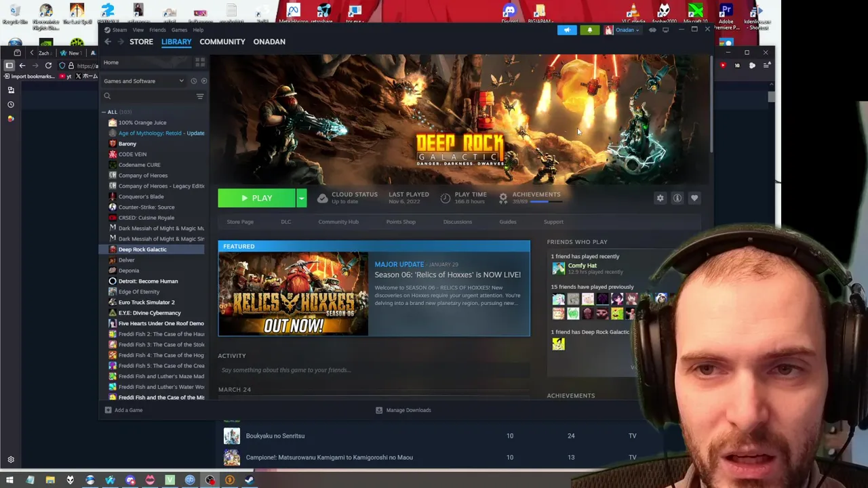Screen dimensions: 868x488
Task: Open the Support link
Action: coord(553,222)
